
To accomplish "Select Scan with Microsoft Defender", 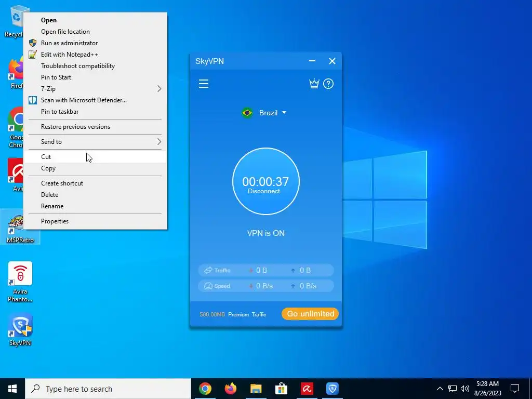I will [96, 100].
